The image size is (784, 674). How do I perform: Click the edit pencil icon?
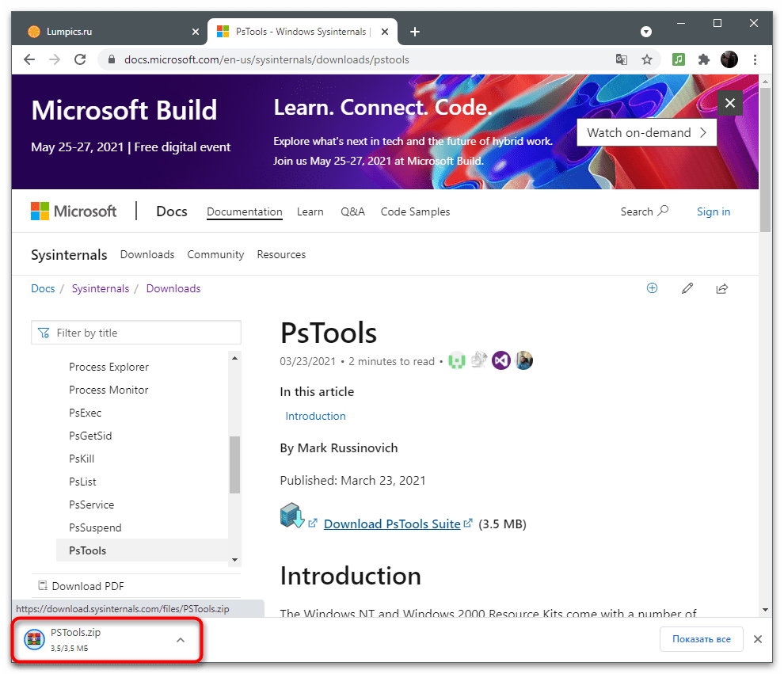687,289
